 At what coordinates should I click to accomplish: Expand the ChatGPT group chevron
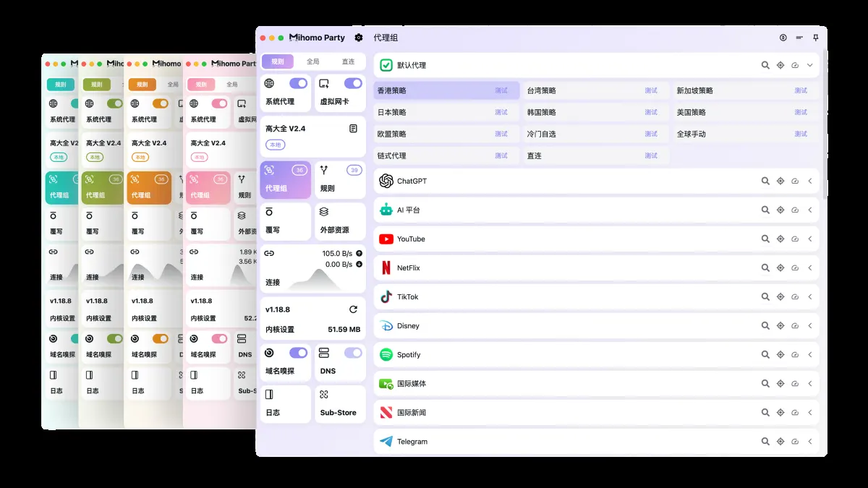(810, 181)
